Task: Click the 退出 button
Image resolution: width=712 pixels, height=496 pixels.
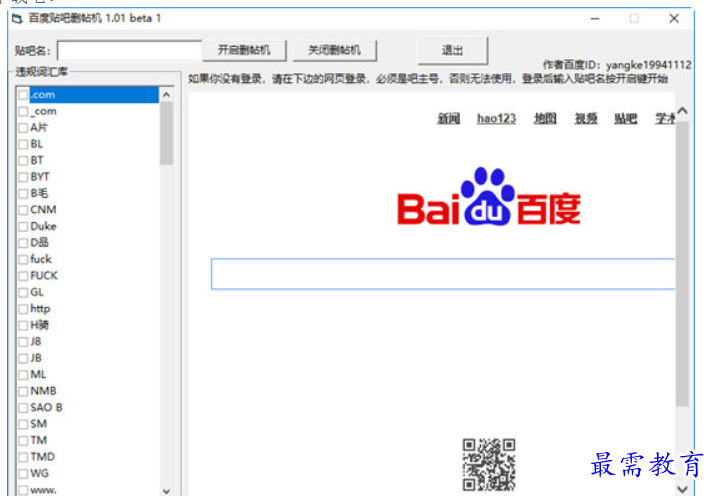Action: [x=453, y=50]
